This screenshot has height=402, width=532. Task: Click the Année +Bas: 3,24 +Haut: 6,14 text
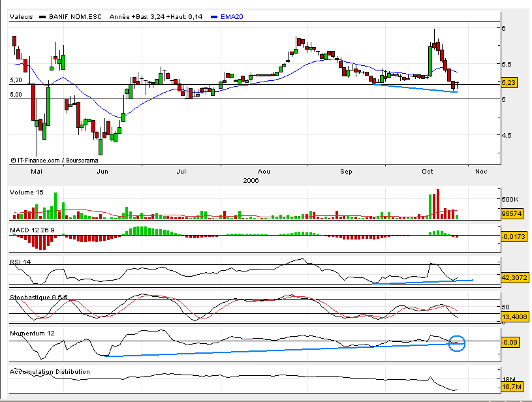(156, 16)
